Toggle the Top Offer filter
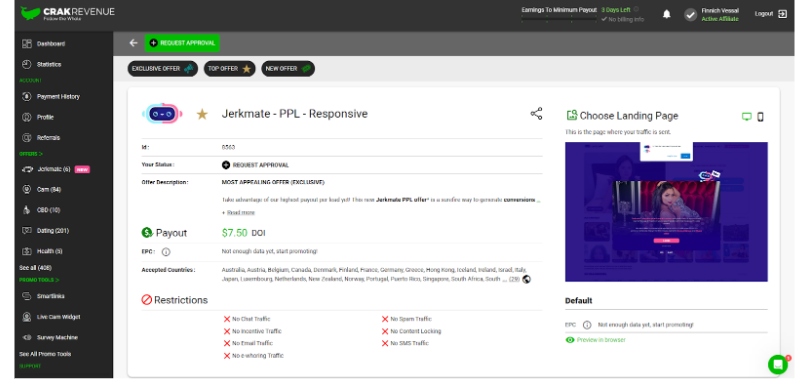Screen dimensions: 797x388 (230, 69)
